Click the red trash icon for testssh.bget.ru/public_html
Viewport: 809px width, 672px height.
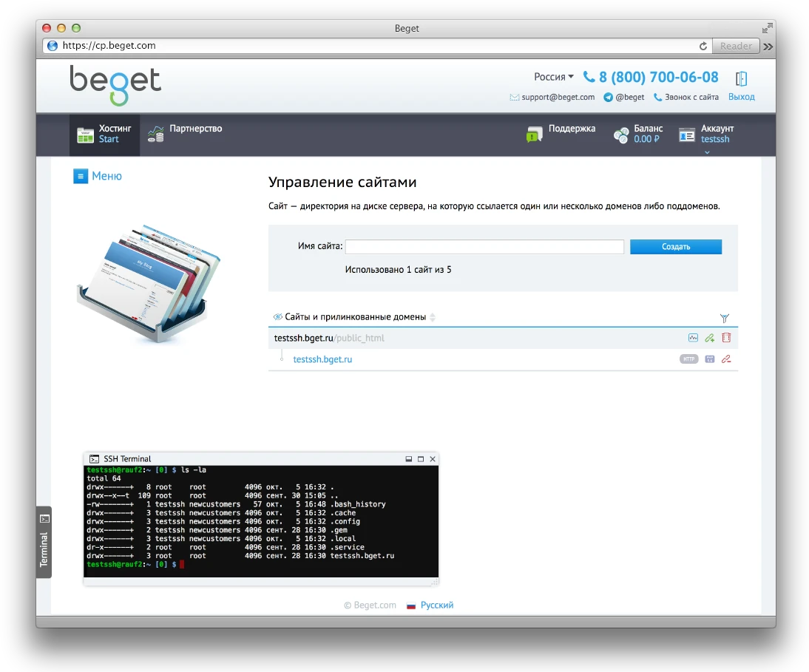pos(726,338)
